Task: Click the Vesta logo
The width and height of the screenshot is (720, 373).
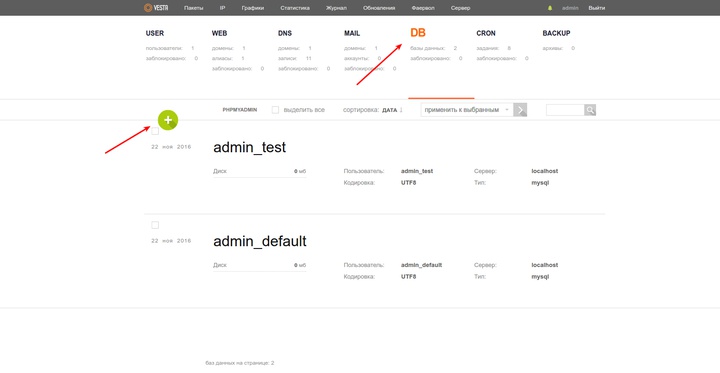Action: click(x=156, y=8)
